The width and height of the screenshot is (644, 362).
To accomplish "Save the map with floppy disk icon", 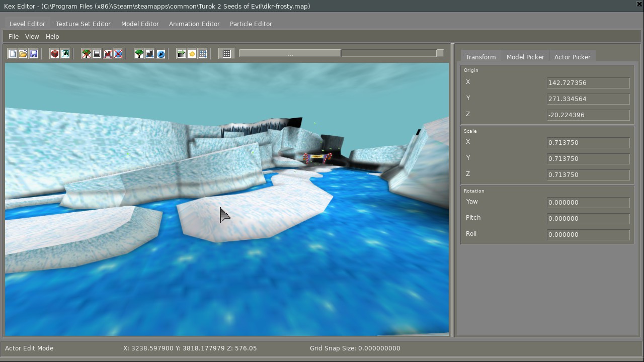I will (34, 54).
